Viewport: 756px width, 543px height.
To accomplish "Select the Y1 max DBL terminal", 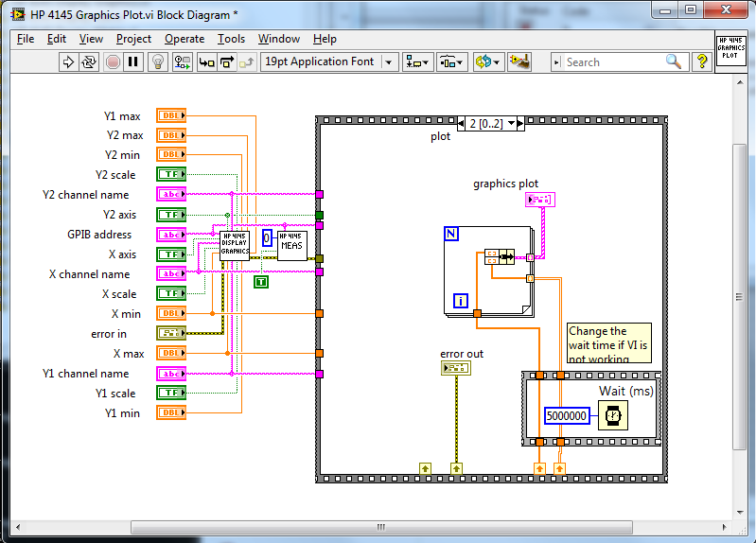I will coord(171,115).
